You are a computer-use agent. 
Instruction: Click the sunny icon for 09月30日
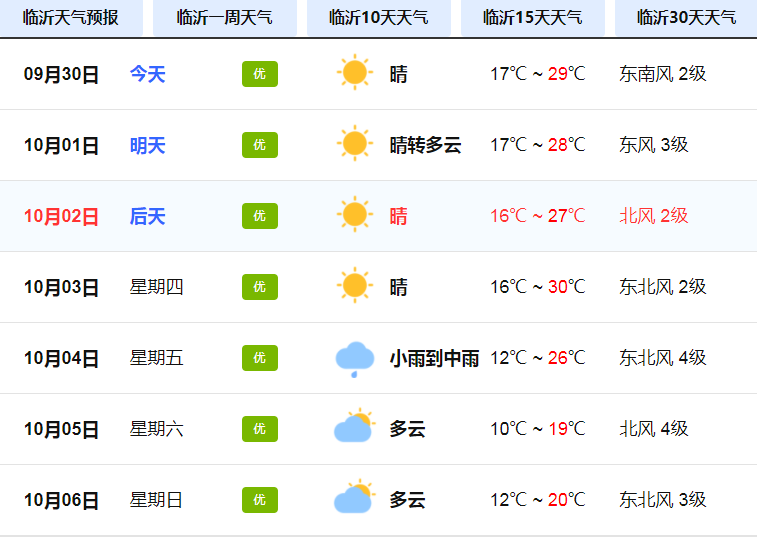tap(355, 72)
